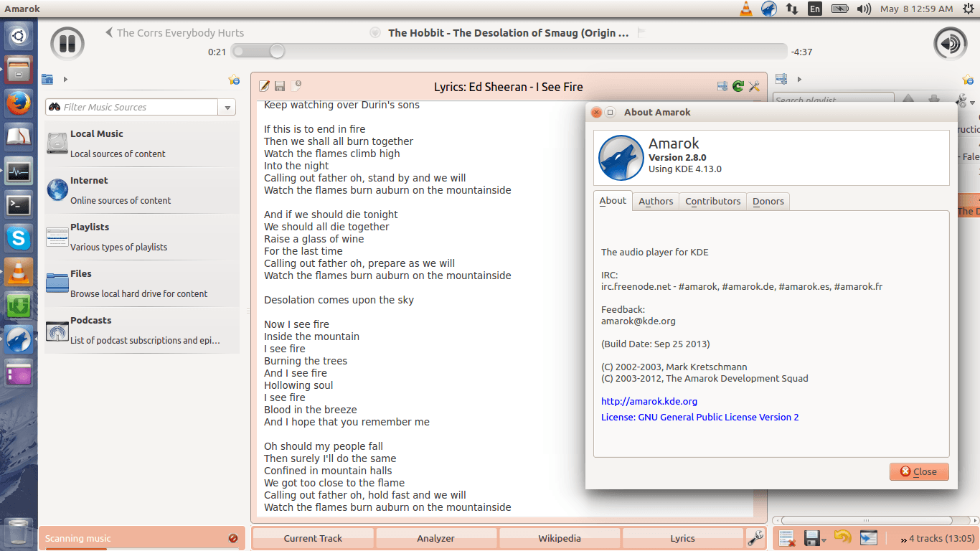
Task: Switch to the Current Track applet
Action: coord(313,538)
